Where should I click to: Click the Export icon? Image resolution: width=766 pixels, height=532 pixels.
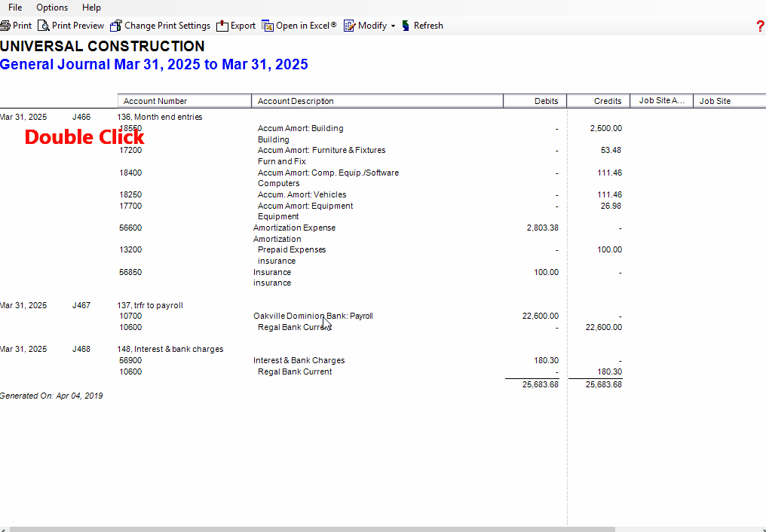pos(222,26)
